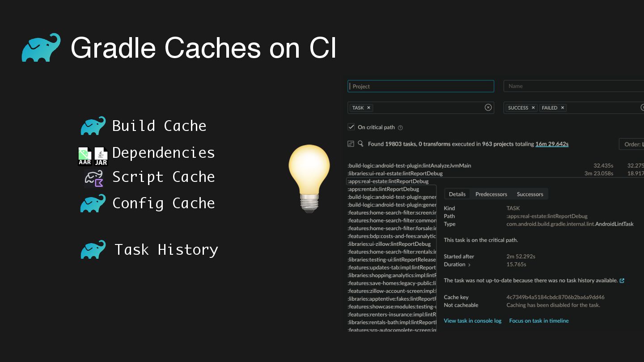Click the elephant icon next to Build Cache
This screenshot has height=362, width=644.
coord(93,126)
